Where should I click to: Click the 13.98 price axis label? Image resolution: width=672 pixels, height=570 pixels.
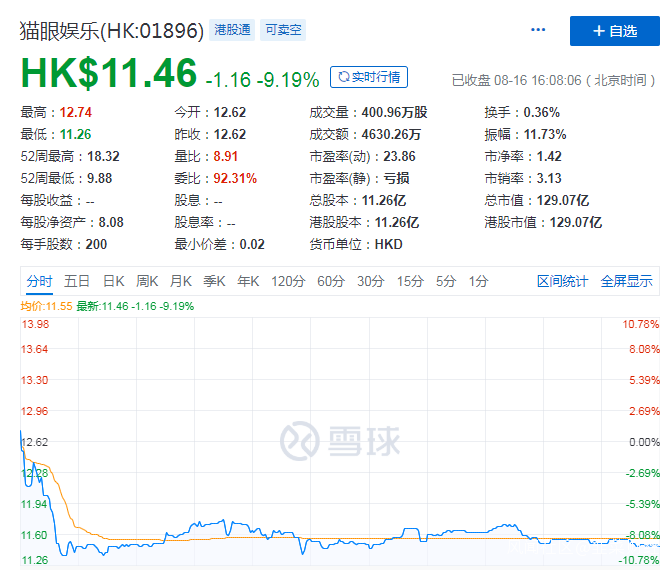(36, 324)
